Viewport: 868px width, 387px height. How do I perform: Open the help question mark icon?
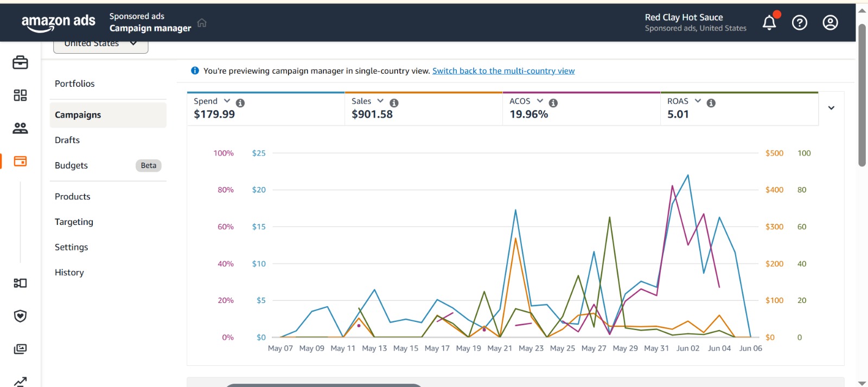799,23
